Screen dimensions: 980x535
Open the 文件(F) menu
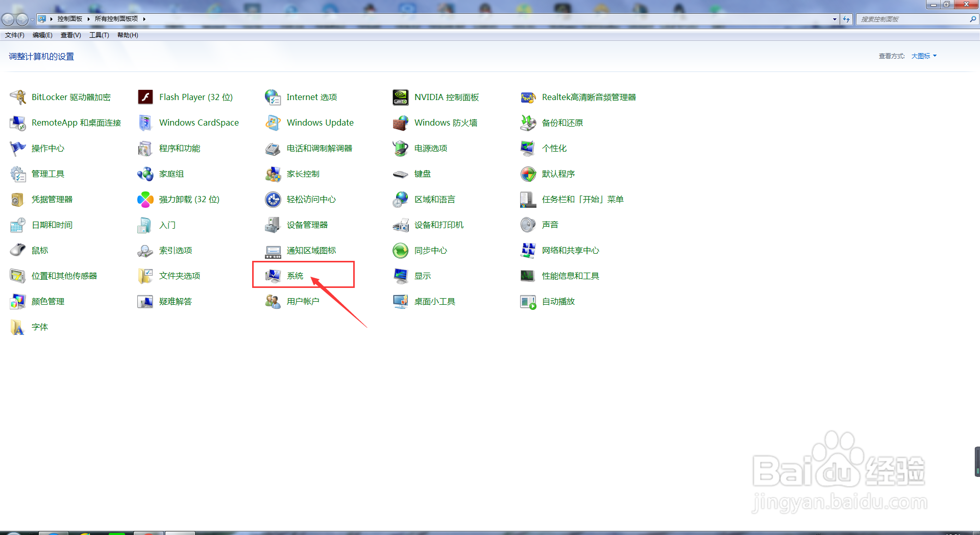point(15,35)
